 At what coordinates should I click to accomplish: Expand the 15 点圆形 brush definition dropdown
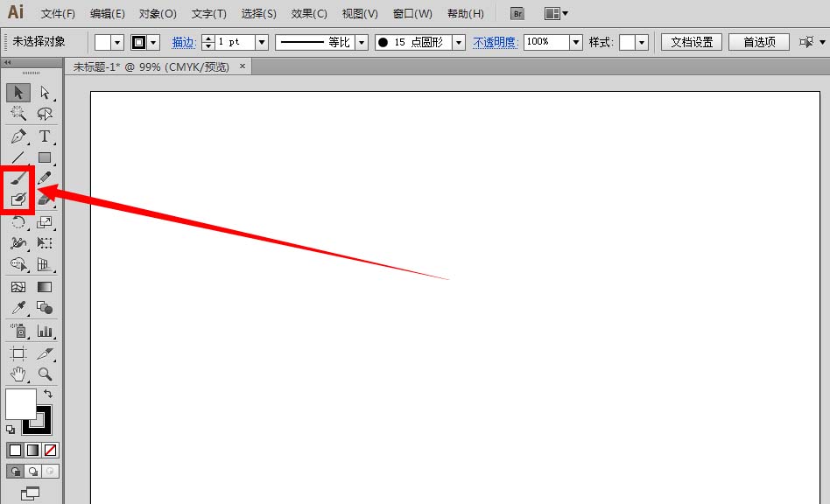459,42
